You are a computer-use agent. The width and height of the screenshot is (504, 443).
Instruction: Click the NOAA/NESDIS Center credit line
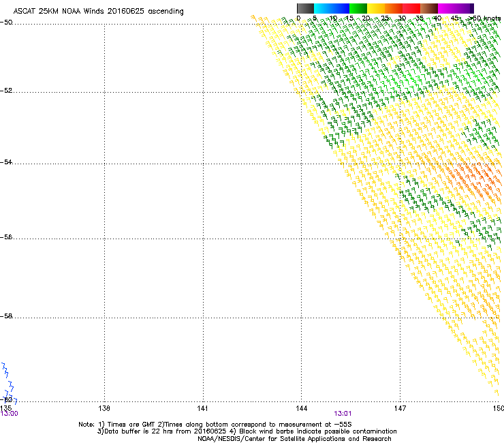[x=294, y=439]
